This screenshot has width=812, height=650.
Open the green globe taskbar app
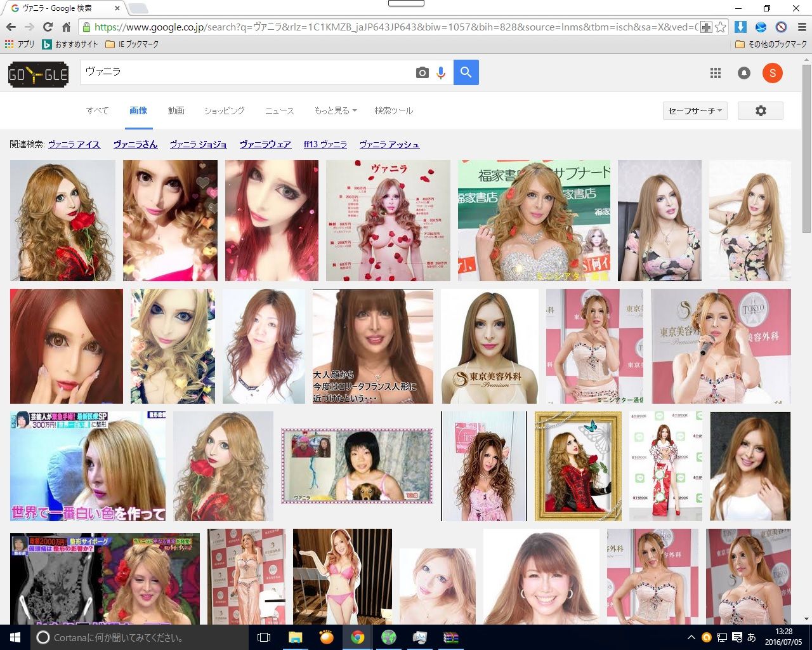click(389, 637)
